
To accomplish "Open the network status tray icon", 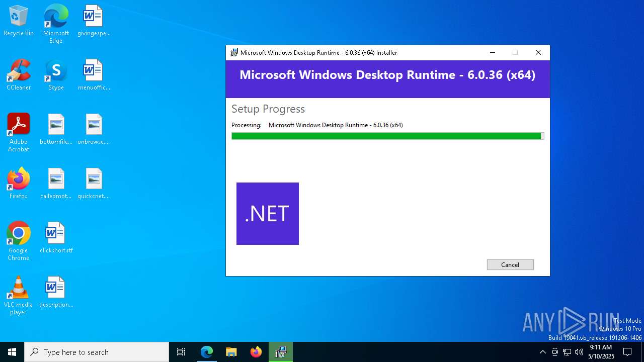I will coord(567,352).
